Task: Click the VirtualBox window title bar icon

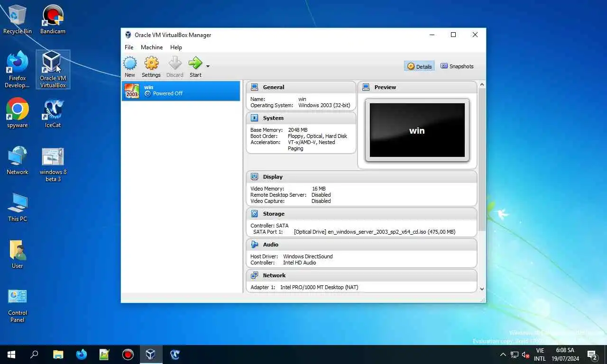Action: pos(128,35)
